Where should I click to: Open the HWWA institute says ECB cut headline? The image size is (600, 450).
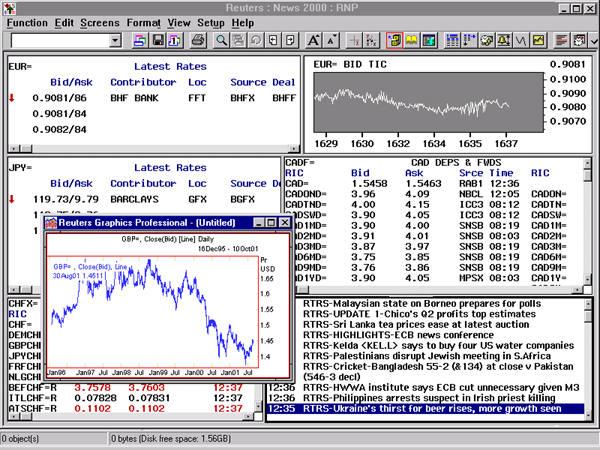pos(441,388)
